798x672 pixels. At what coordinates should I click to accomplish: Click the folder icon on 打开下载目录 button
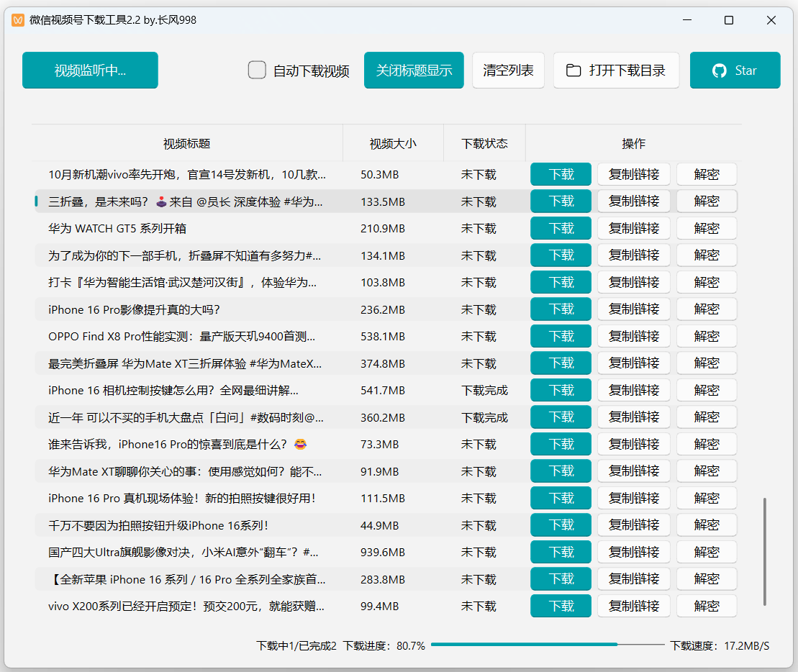coord(573,70)
